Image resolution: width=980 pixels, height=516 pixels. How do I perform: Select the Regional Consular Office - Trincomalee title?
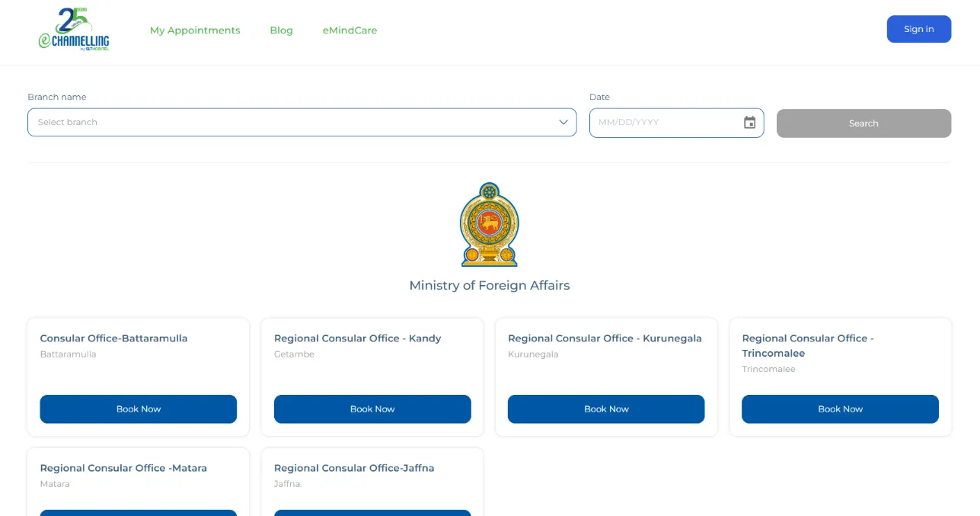click(x=808, y=345)
